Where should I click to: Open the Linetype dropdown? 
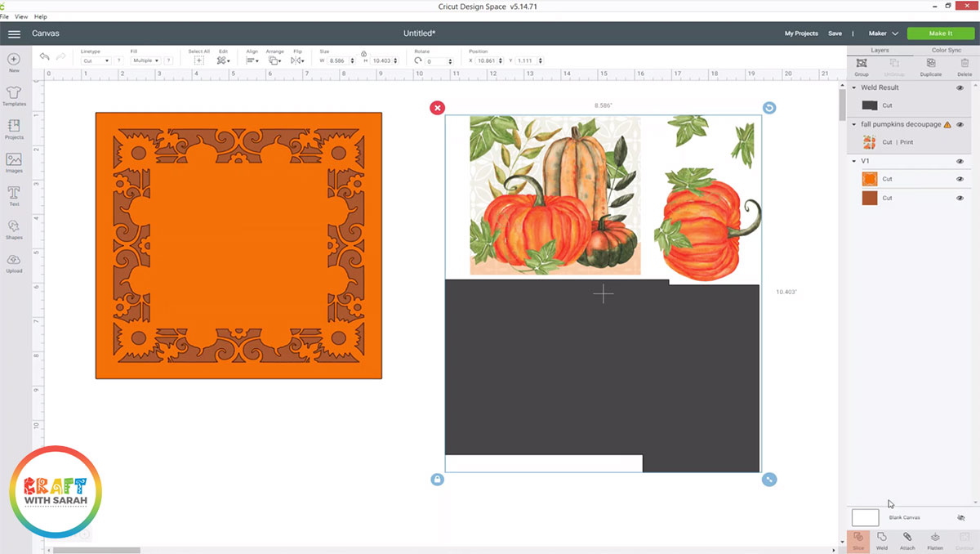click(96, 60)
